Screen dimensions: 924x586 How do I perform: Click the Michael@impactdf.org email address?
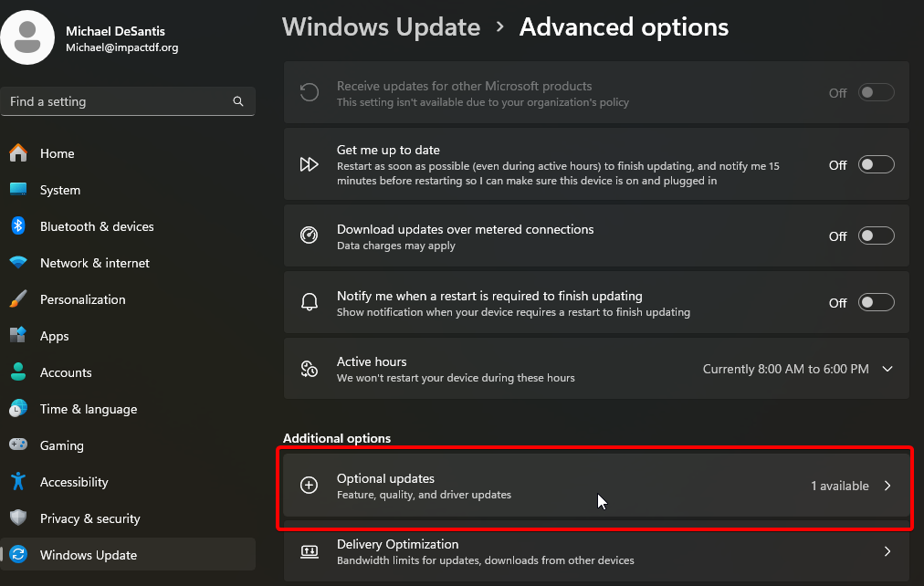click(x=122, y=47)
